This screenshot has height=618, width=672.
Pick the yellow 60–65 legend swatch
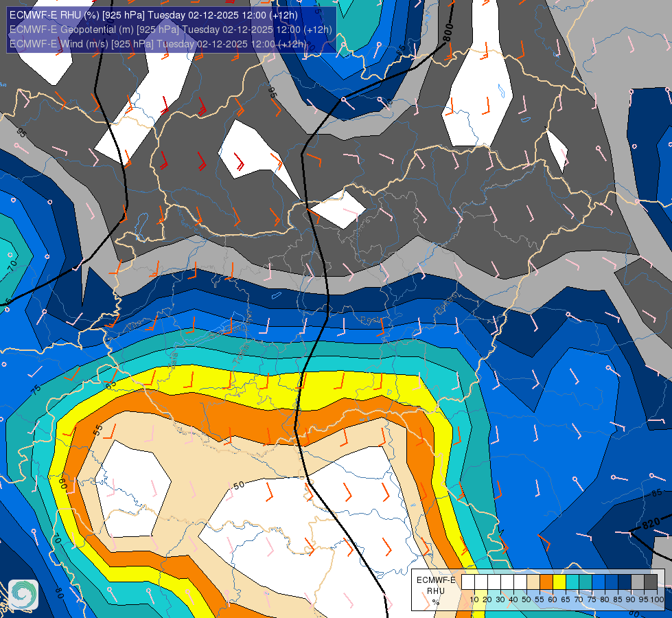[559, 582]
